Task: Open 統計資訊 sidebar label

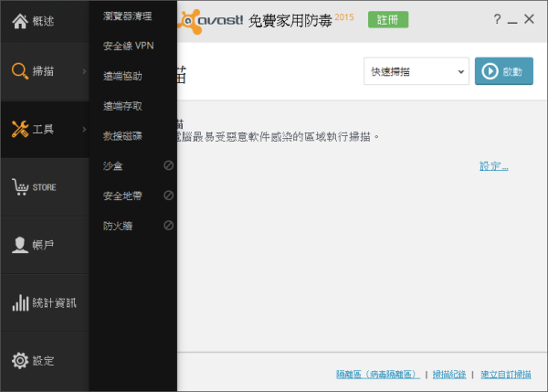Action: pos(54,302)
